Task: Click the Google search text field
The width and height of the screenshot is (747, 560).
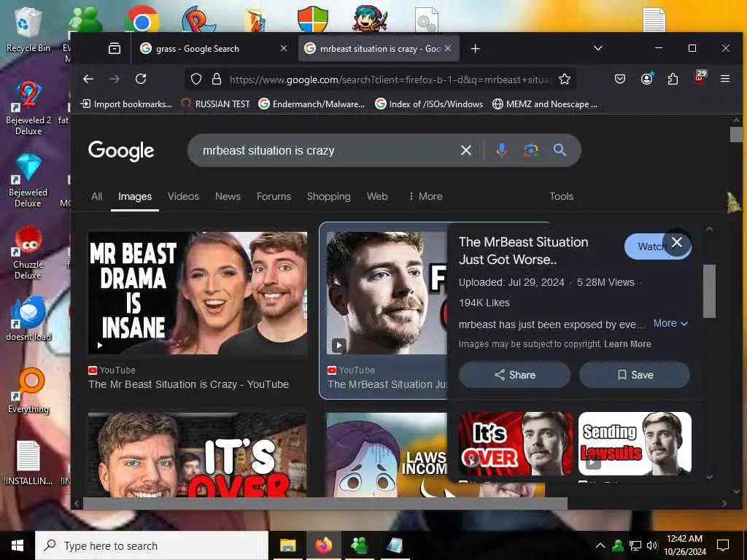Action: (328, 150)
